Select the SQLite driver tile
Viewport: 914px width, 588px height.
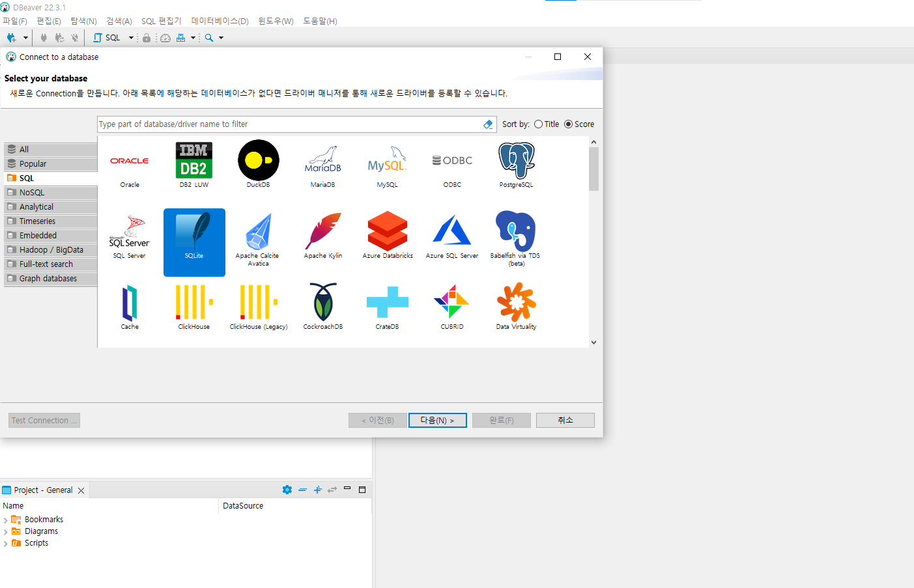tap(194, 242)
